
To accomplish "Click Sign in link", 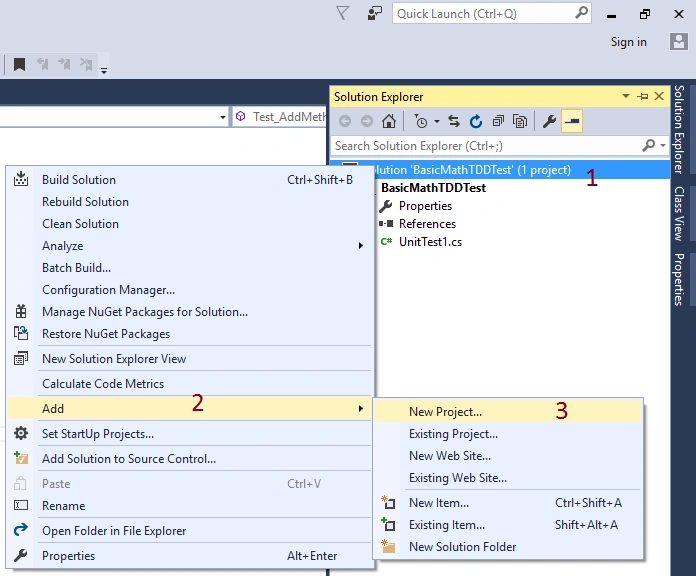I will coord(628,42).
